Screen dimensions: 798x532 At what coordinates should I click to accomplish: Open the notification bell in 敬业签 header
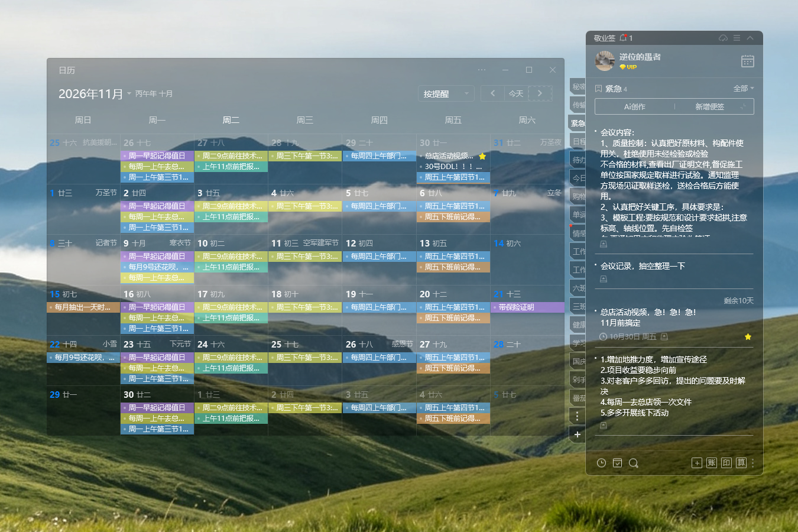coord(623,38)
